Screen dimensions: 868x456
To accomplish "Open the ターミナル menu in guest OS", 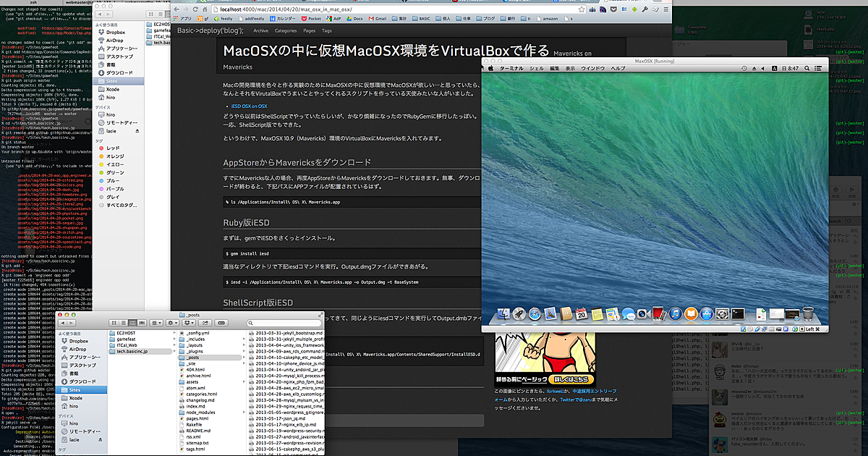I will pos(511,67).
